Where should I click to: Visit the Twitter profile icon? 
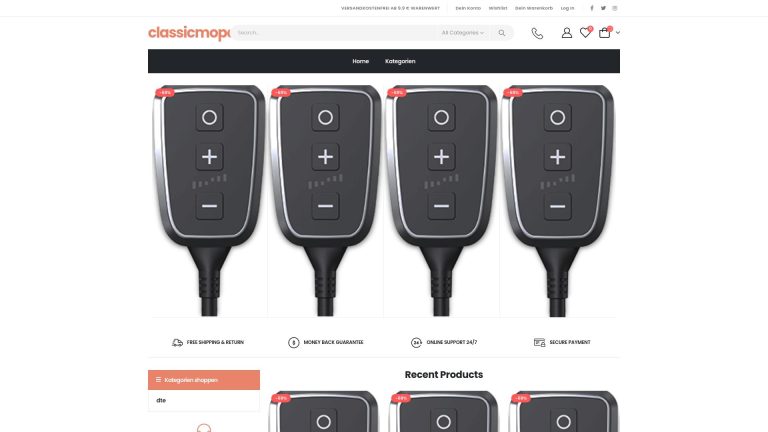[x=603, y=8]
